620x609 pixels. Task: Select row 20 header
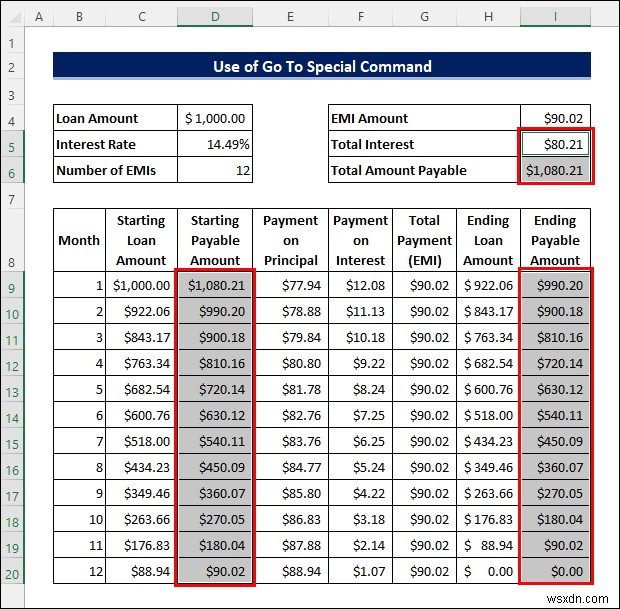(12, 571)
